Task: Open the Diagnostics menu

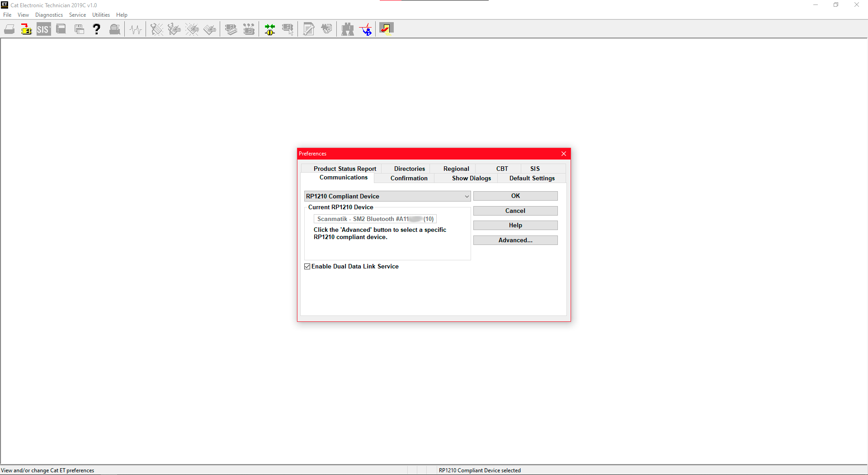Action: [49, 15]
